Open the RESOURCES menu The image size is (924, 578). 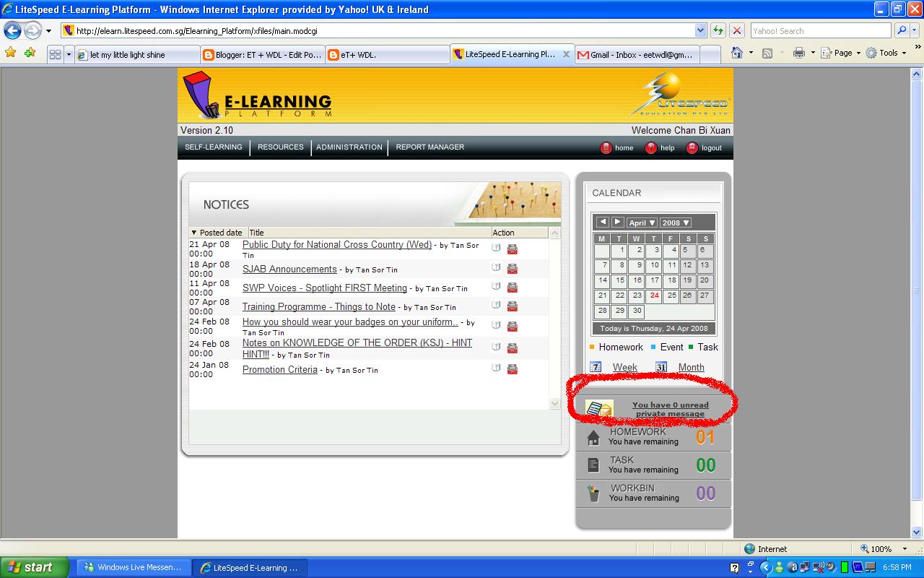(x=281, y=147)
